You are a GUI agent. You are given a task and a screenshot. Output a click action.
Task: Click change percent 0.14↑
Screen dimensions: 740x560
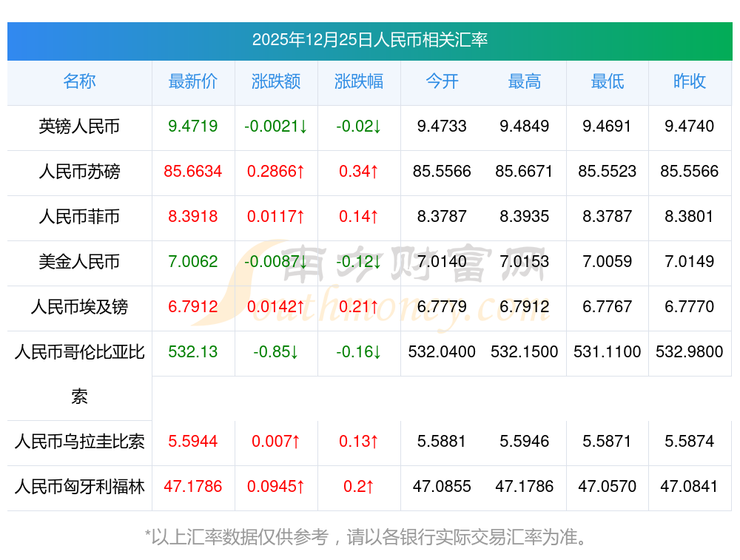coord(359,217)
